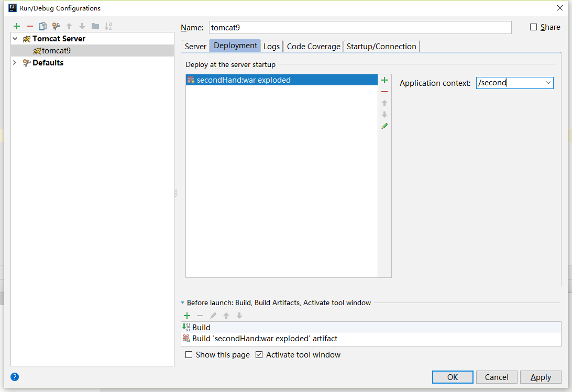
Task: Click the Apply button
Action: (x=541, y=377)
